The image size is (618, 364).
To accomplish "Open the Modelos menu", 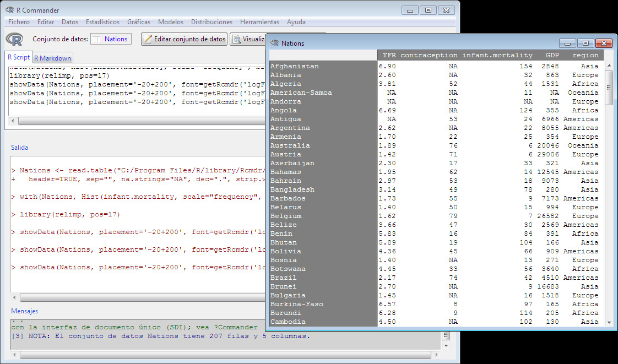I will pos(171,22).
